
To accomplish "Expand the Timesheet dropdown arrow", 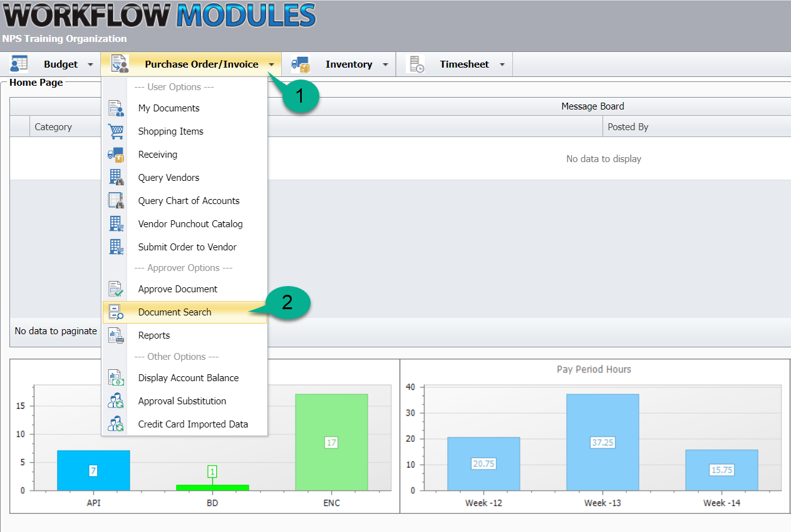I will click(x=502, y=64).
